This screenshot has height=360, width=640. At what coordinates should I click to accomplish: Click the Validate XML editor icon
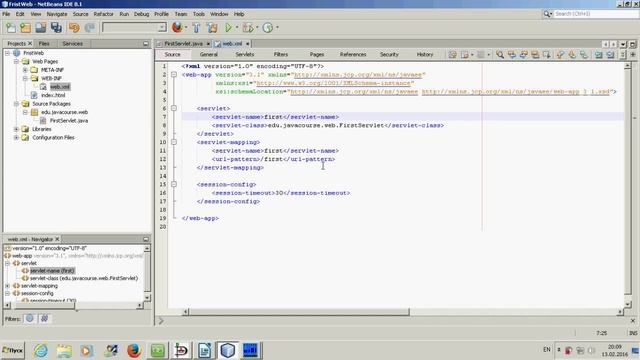tap(610, 54)
